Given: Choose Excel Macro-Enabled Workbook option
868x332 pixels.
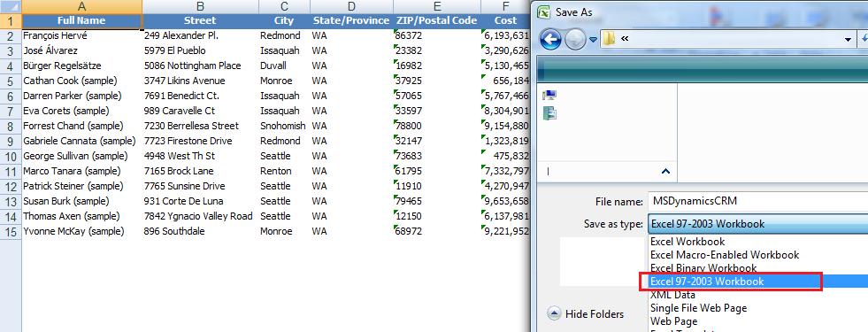Looking at the screenshot, I should (725, 255).
